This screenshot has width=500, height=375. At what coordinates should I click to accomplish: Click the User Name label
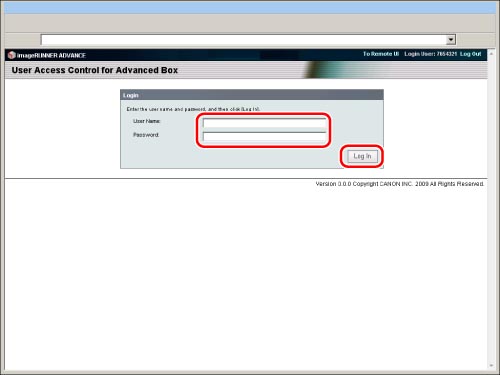[x=147, y=121]
